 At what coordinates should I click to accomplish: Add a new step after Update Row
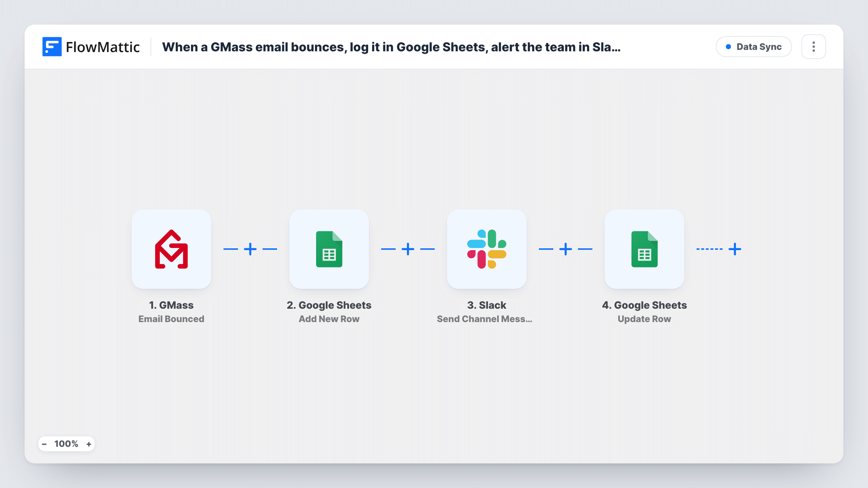click(x=735, y=249)
